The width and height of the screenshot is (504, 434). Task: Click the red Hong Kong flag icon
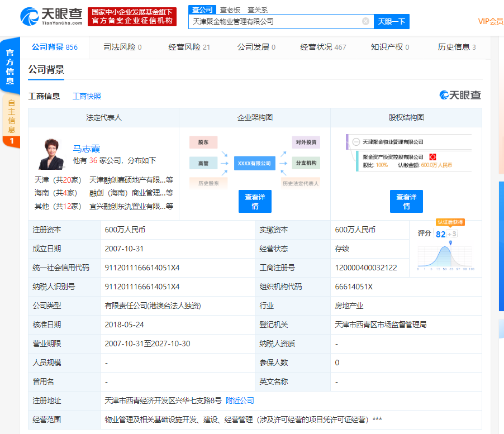click(432, 157)
